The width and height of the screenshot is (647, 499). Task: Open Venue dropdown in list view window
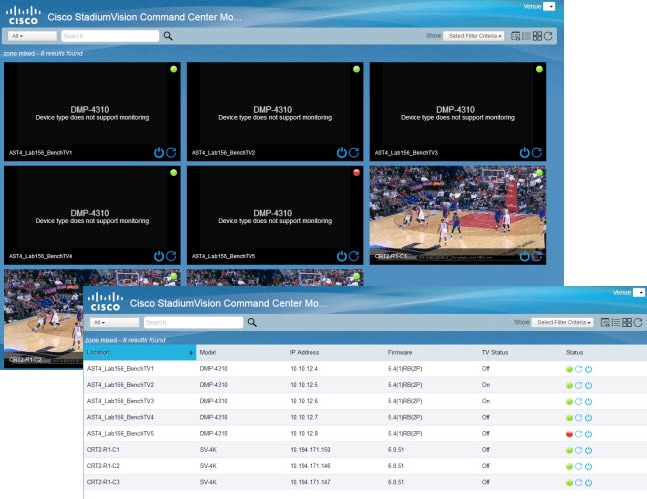pyautogui.click(x=639, y=293)
